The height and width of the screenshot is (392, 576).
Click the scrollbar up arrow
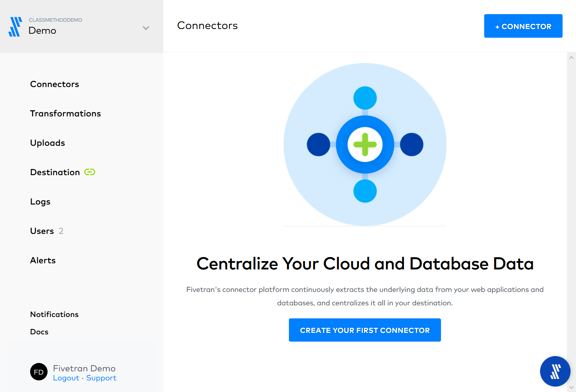[571, 57]
